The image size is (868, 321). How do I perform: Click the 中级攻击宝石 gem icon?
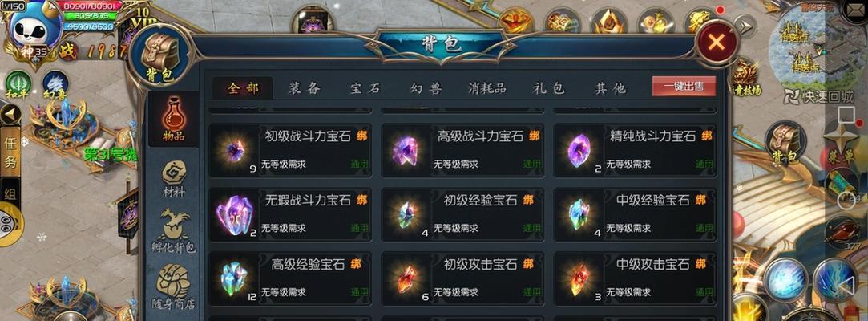pos(579,278)
